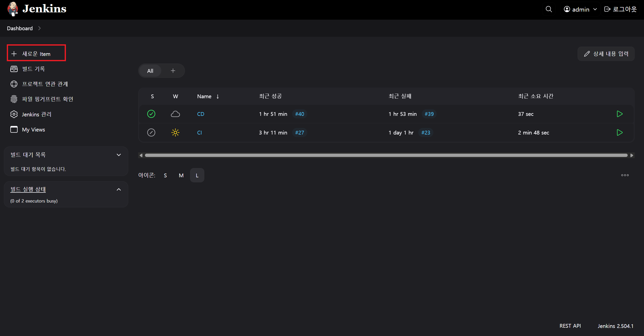Screen dimensions: 644x336
Task: Click the Jenkins butler logo
Action: point(13,9)
